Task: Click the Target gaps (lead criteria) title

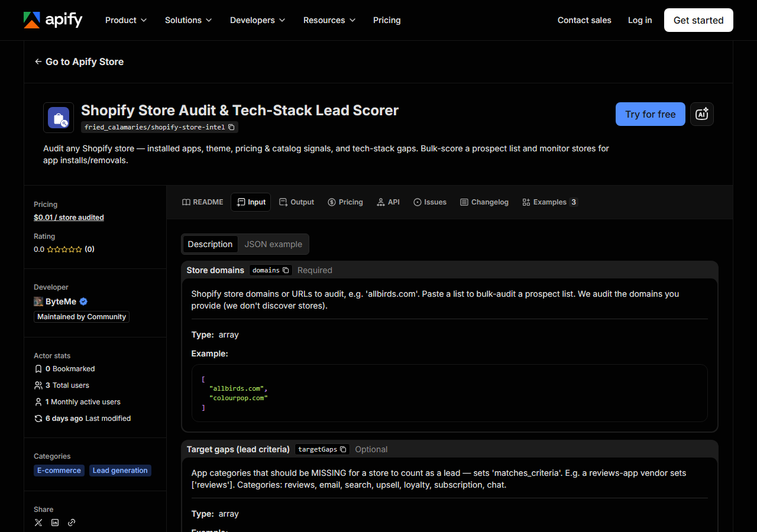Action: [238, 449]
